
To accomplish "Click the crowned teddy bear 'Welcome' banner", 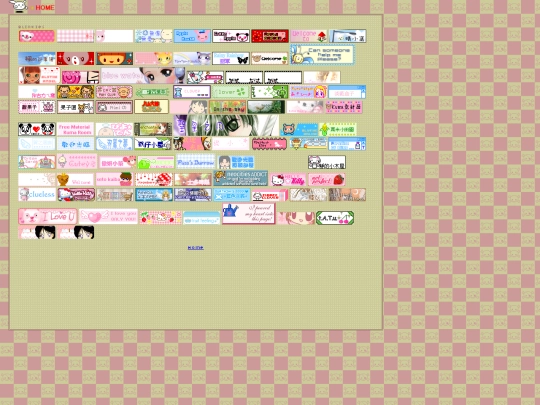I will click(75, 180).
